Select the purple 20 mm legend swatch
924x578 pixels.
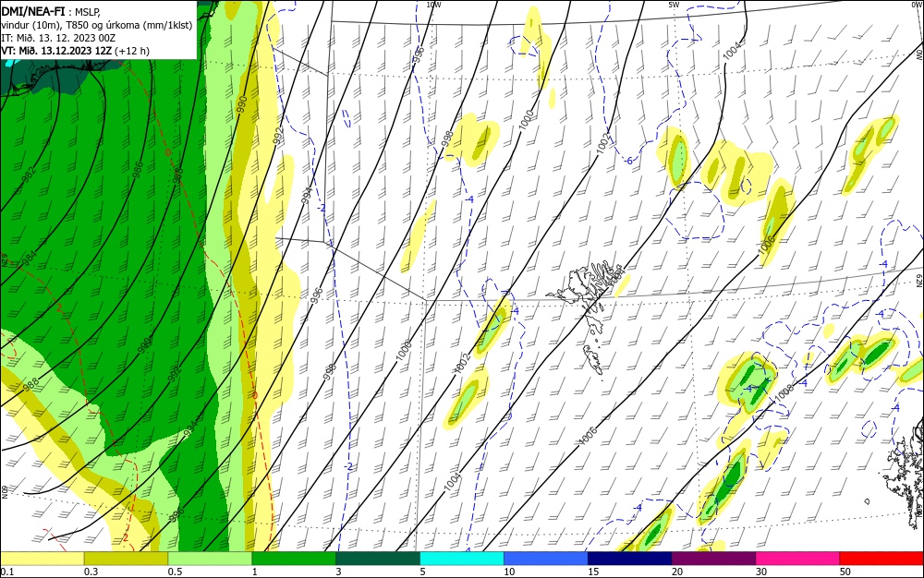pyautogui.click(x=713, y=559)
